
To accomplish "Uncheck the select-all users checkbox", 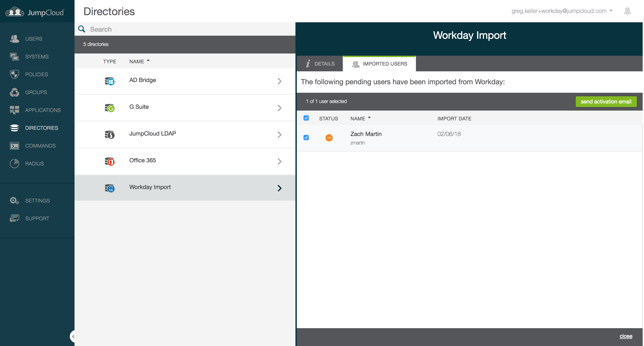I will tap(306, 118).
